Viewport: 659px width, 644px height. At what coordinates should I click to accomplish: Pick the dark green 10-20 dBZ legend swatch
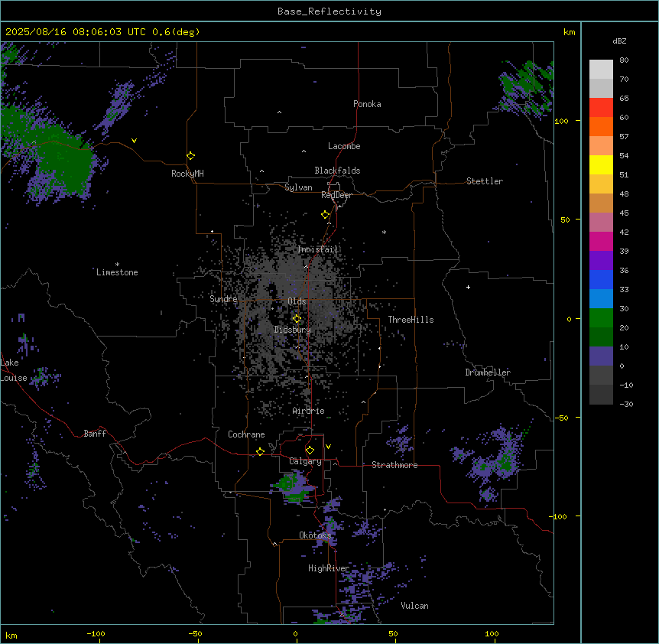tap(601, 337)
